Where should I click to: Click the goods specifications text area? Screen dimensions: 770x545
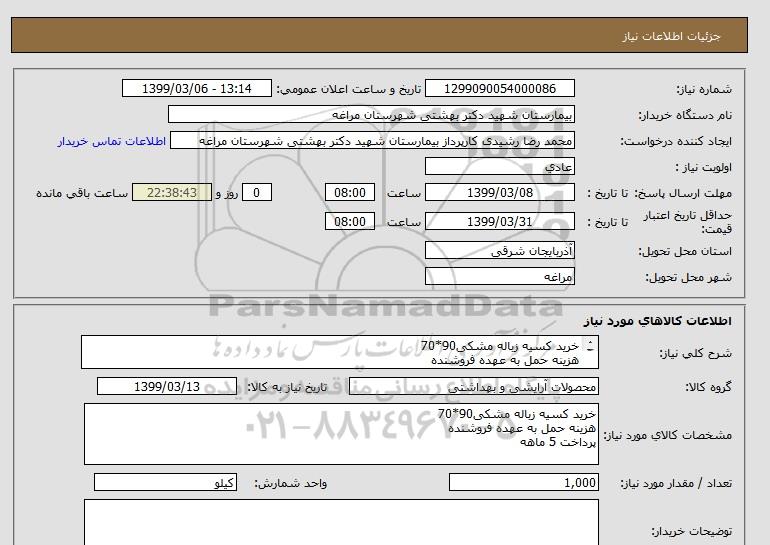pyautogui.click(x=341, y=434)
